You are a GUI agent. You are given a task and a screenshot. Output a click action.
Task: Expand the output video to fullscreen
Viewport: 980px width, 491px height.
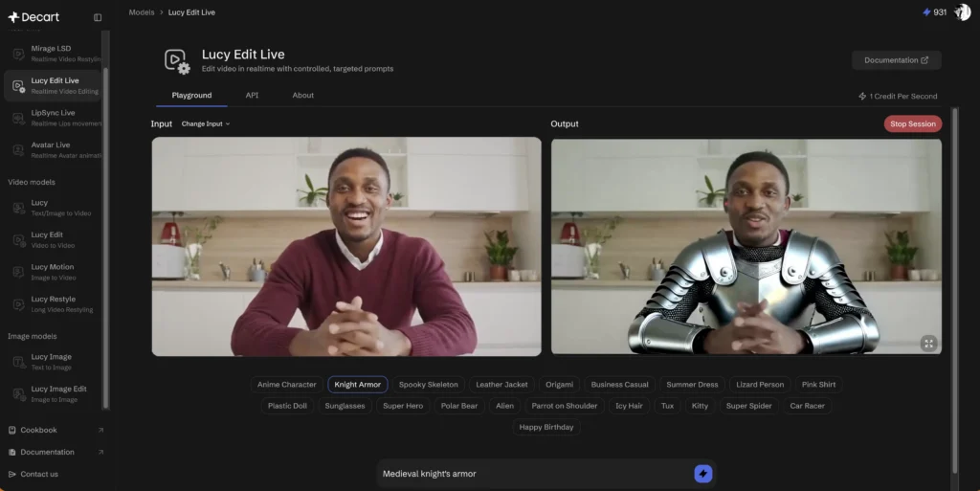point(927,343)
